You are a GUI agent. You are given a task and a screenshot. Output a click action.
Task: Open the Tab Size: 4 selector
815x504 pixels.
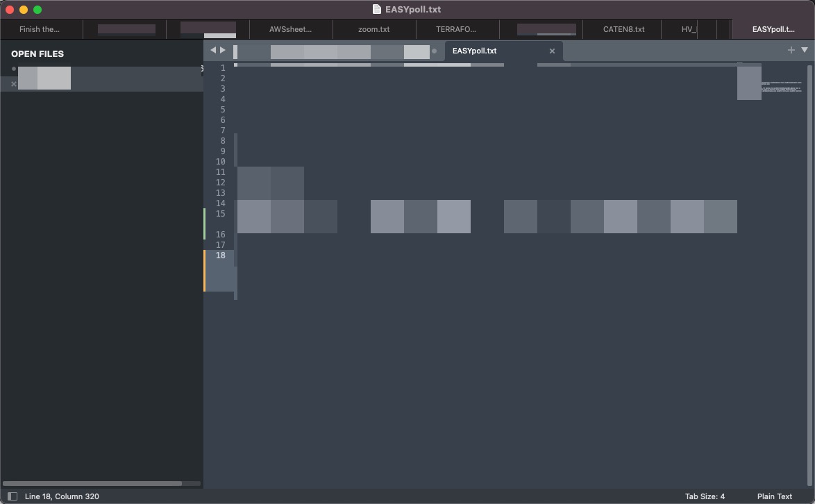click(x=705, y=496)
